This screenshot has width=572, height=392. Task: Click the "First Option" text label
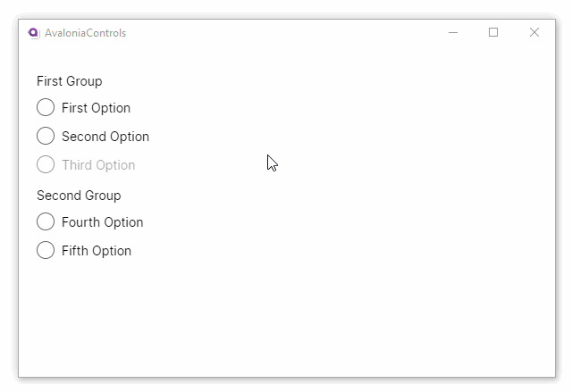click(96, 108)
